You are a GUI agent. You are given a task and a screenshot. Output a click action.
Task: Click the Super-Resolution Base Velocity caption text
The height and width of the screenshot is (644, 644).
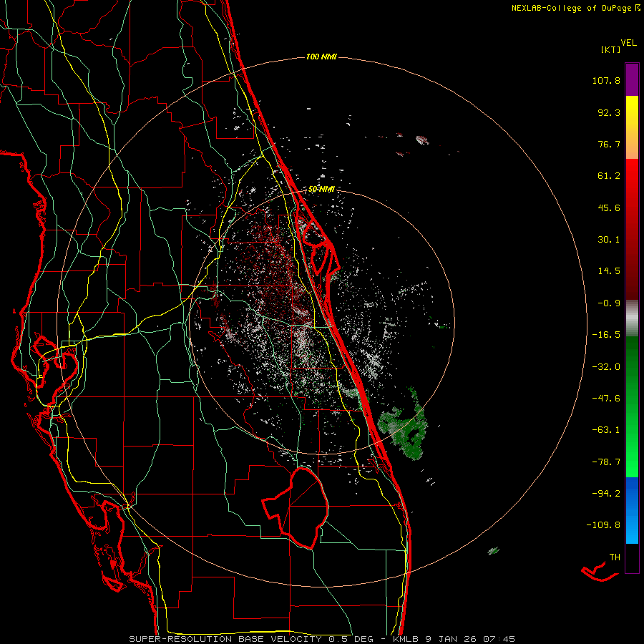(321, 639)
